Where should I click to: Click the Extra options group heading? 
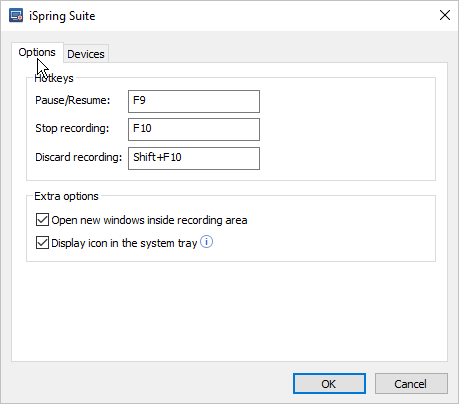(66, 196)
